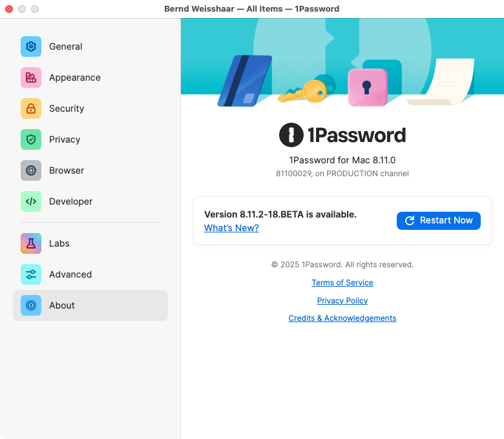Click the Advanced sliders icon
This screenshot has width=504, height=439.
click(31, 274)
